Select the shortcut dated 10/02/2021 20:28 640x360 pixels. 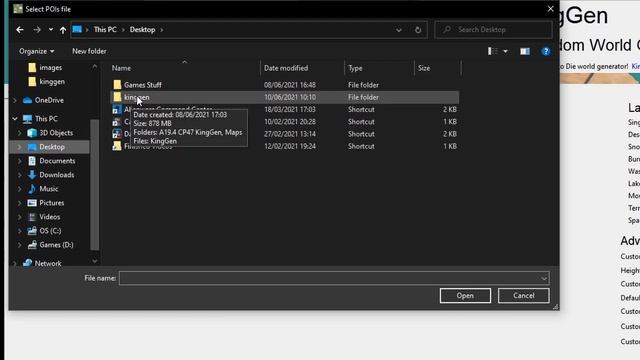pyautogui.click(x=284, y=122)
